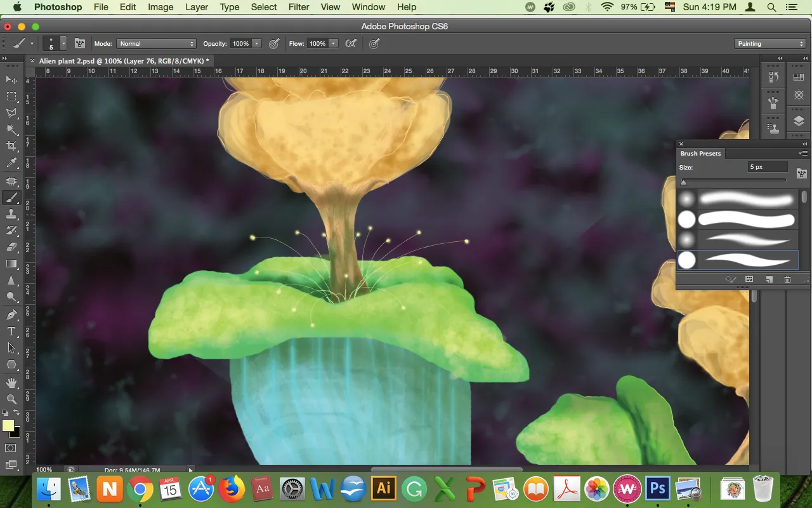Open the Window menu

point(369,7)
